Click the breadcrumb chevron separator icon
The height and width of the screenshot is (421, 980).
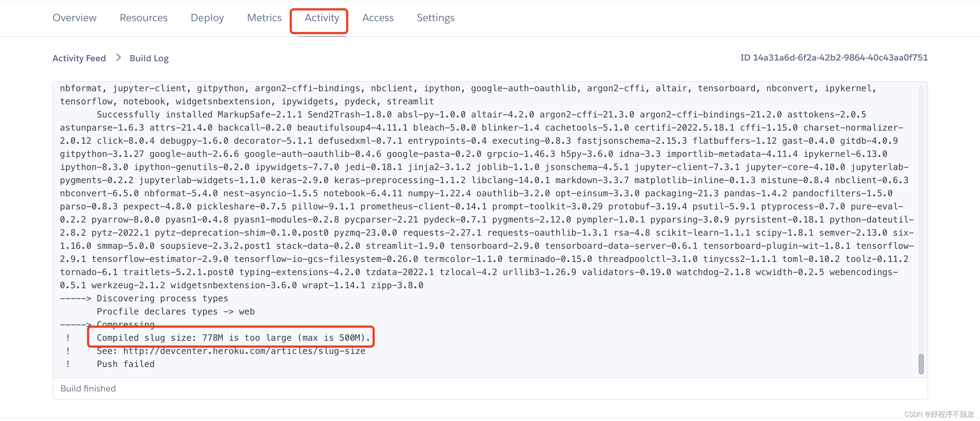click(x=118, y=57)
